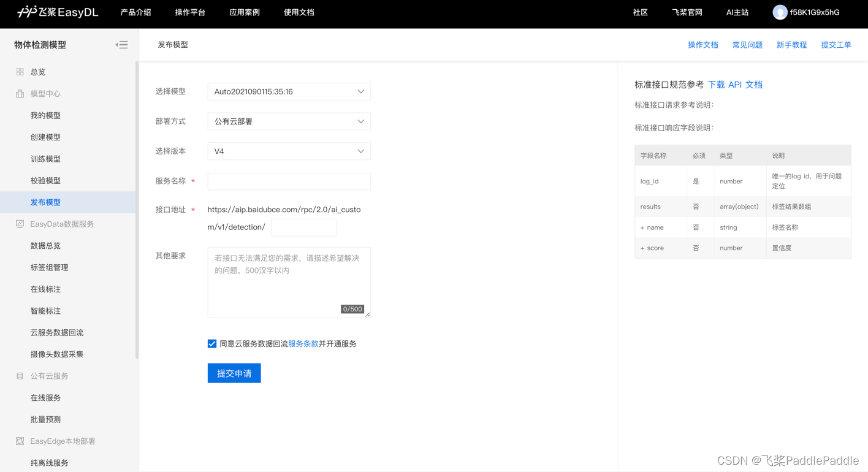868x472 pixels.
Task: Open the 新手教程 link
Action: pos(791,45)
